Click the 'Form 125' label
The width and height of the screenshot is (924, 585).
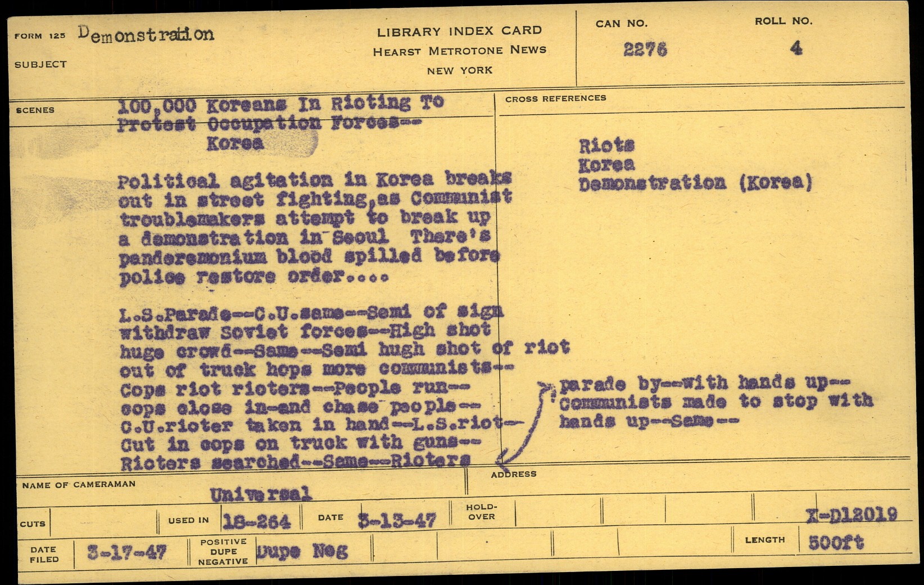[40, 36]
